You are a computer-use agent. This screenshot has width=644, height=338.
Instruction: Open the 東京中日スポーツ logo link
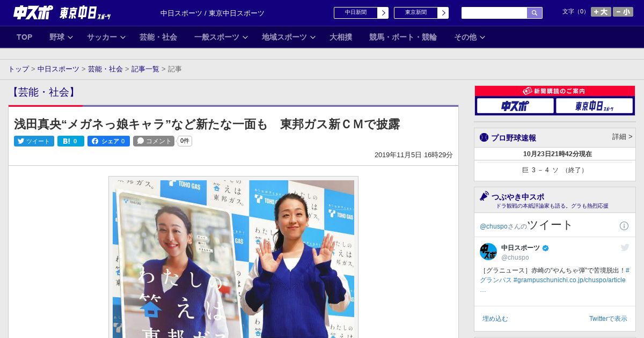tap(85, 13)
